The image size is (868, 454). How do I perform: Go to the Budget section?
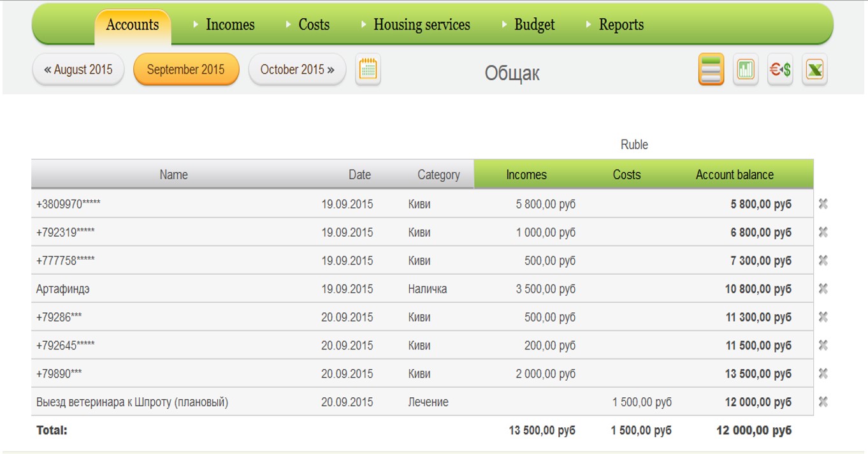click(x=534, y=25)
